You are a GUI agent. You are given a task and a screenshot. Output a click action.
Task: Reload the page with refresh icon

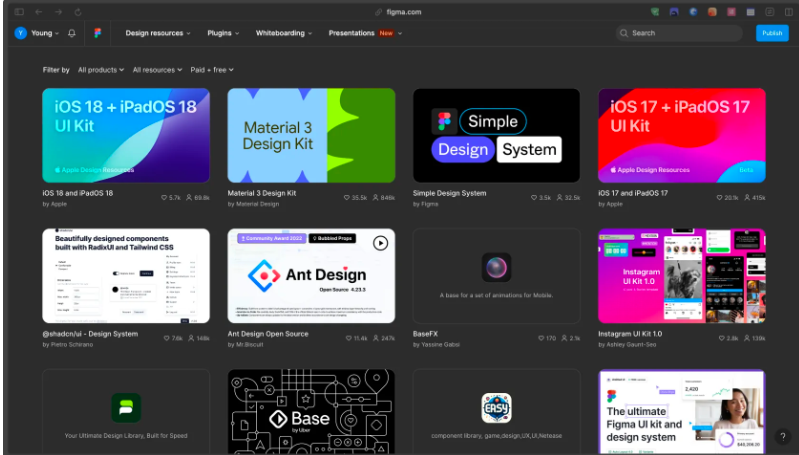pyautogui.click(x=78, y=12)
